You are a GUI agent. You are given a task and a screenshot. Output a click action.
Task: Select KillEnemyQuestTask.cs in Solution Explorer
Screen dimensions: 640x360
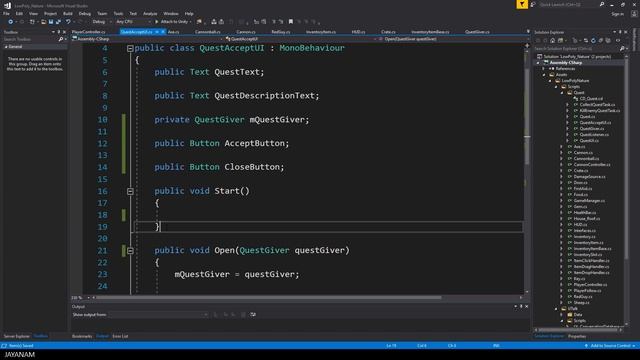click(599, 111)
